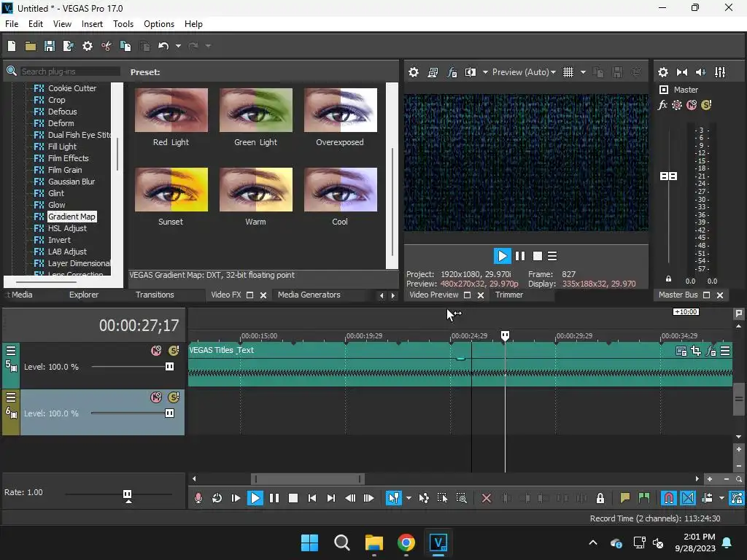Switch to the Media Generators tab

point(309,295)
